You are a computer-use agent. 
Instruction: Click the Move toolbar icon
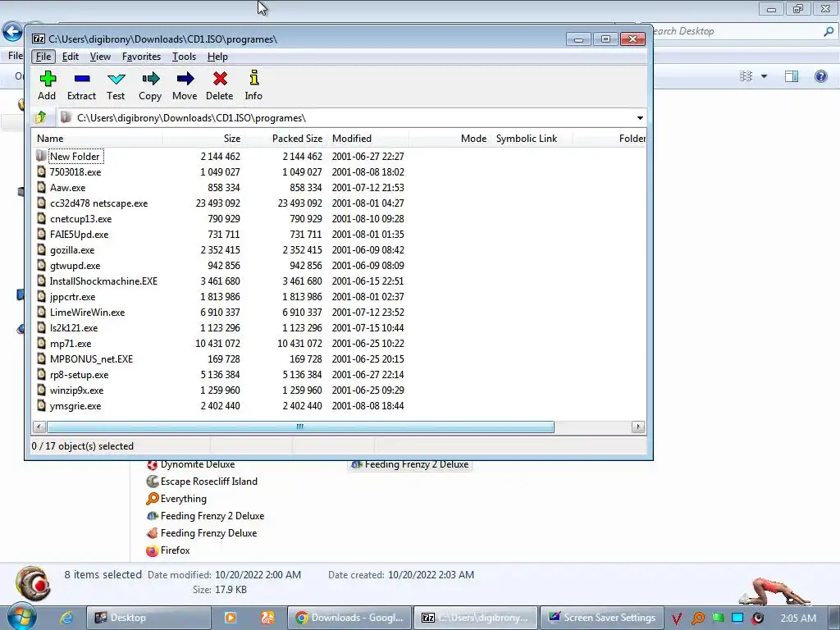pos(185,80)
